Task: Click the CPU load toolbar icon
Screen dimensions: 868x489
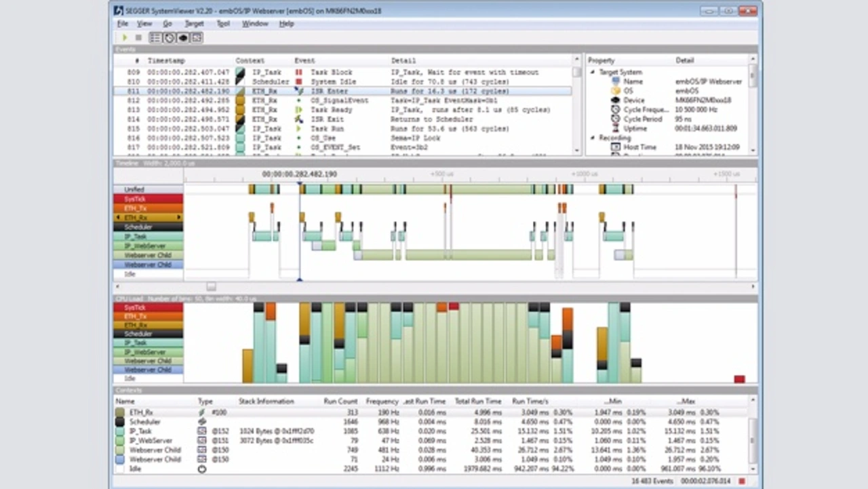Action: (182, 38)
